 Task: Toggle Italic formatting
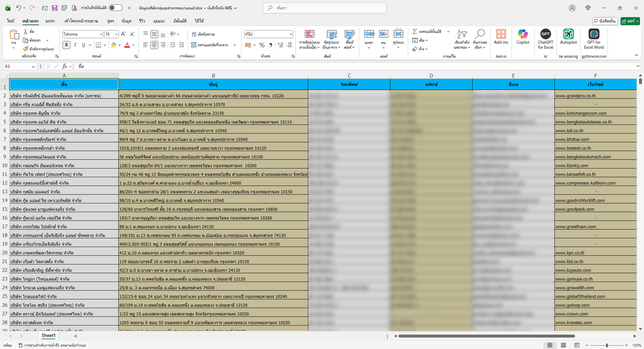[75, 45]
